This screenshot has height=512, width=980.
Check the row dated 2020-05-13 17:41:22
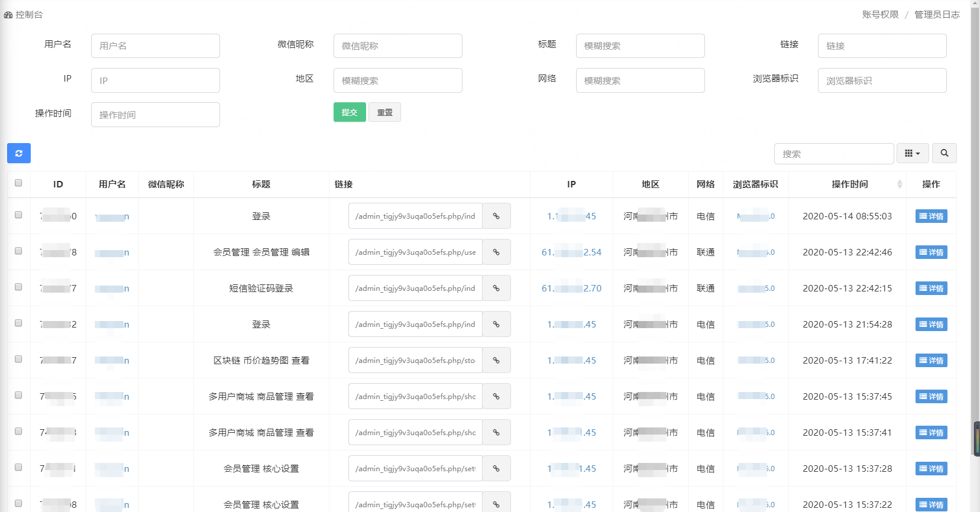pyautogui.click(x=18, y=359)
